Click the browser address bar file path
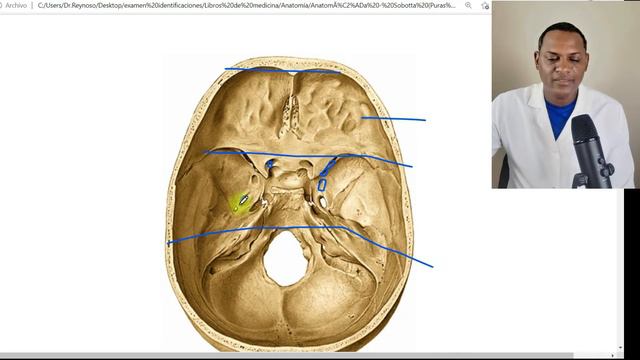 (x=246, y=6)
